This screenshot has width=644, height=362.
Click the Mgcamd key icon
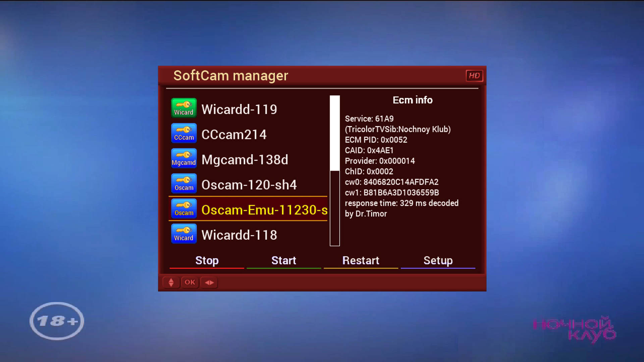(x=184, y=158)
